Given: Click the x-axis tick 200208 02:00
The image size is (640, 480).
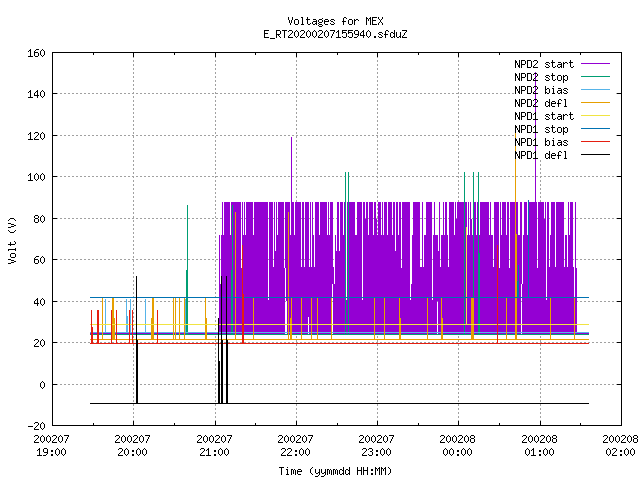Looking at the screenshot, I should click(x=620, y=446).
